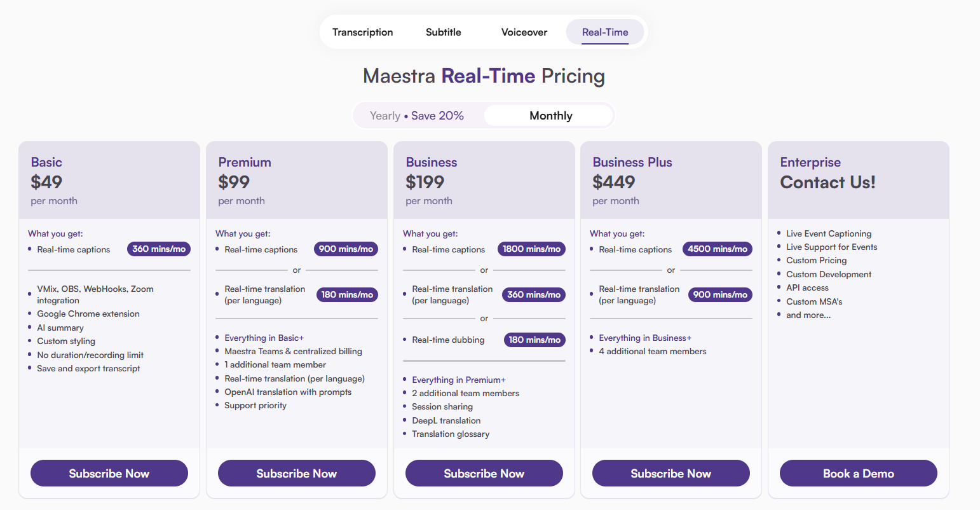Select the Voiceover pricing tab
Image resolution: width=980 pixels, height=510 pixels.
pos(524,32)
